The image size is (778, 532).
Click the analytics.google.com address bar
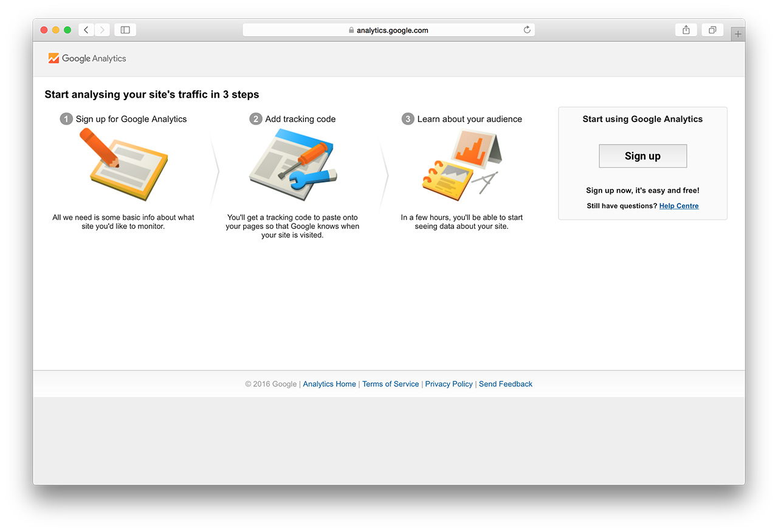pyautogui.click(x=389, y=30)
